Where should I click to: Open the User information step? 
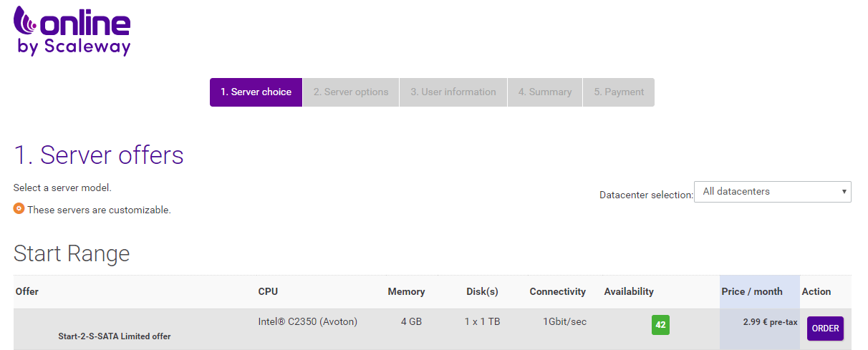[x=453, y=92]
